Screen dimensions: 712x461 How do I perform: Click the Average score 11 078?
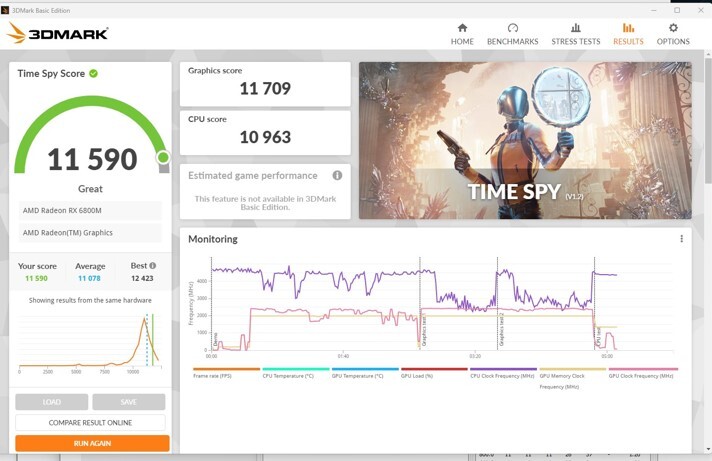click(89, 278)
